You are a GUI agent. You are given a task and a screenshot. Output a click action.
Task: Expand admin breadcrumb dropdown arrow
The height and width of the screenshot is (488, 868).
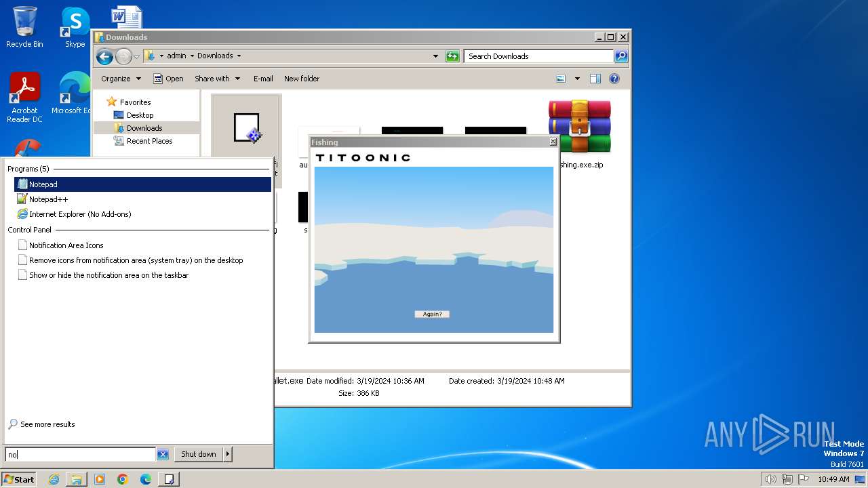click(x=192, y=56)
